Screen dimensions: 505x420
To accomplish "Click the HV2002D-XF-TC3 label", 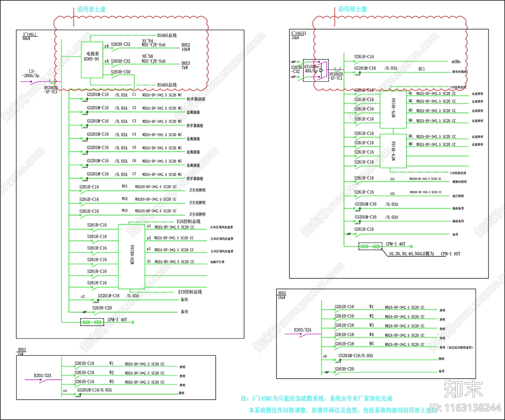I will pos(51,90).
